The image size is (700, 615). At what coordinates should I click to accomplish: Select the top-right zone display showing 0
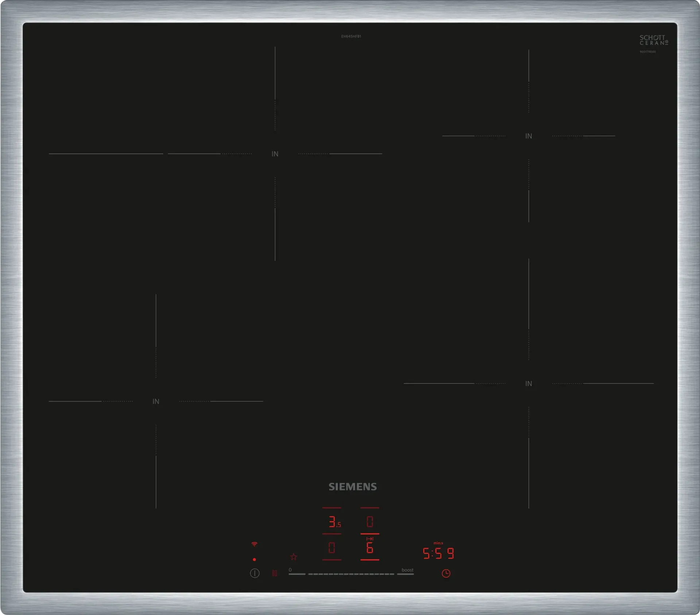[370, 522]
